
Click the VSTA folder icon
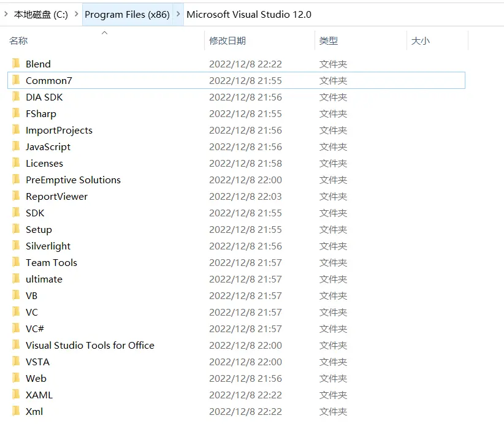point(16,361)
